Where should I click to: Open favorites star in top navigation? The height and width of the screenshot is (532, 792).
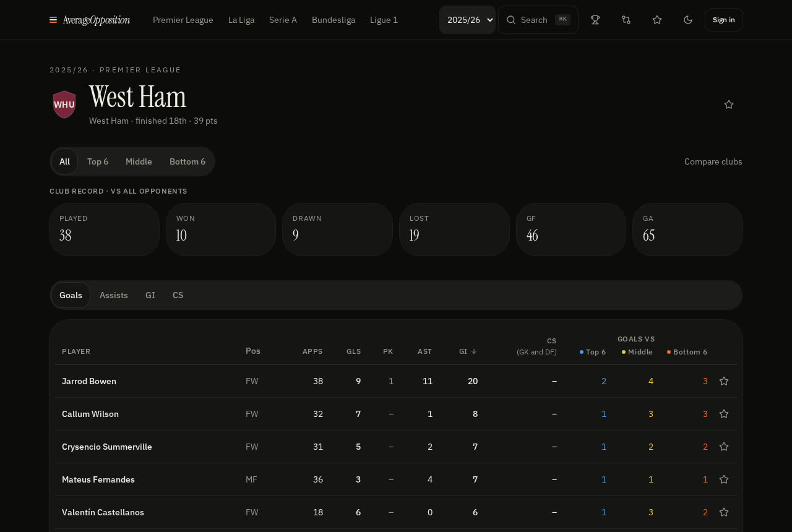point(657,20)
